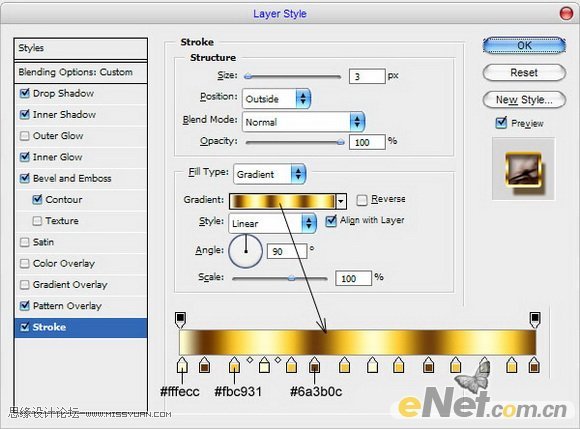The width and height of the screenshot is (580, 429).
Task: Select Blending Options: Custom
Action: (x=81, y=72)
